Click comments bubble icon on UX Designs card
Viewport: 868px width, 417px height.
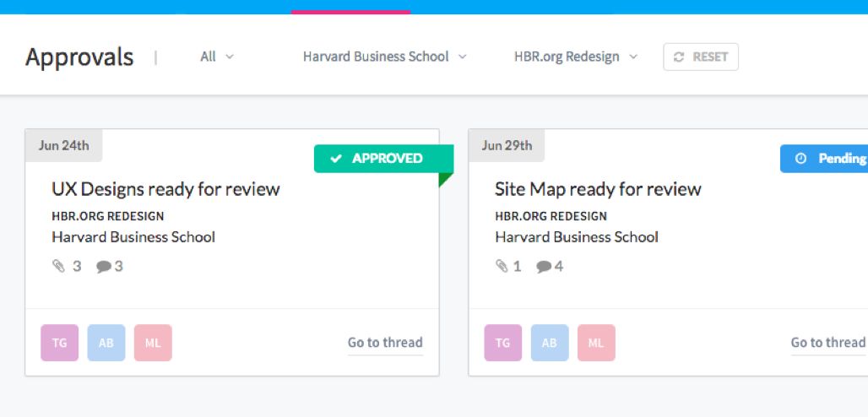104,267
